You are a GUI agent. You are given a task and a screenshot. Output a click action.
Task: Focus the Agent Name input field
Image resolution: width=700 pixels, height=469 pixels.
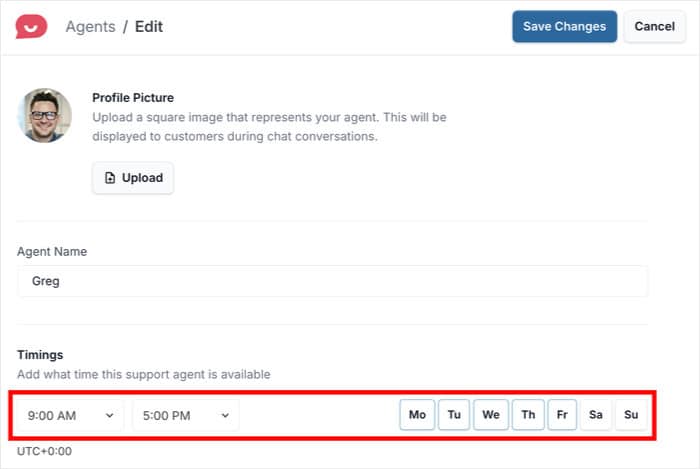(x=332, y=281)
